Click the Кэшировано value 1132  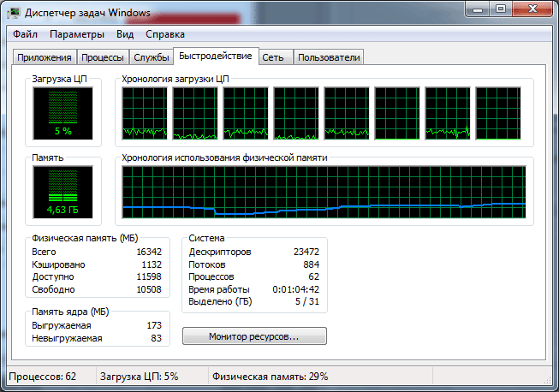click(152, 264)
